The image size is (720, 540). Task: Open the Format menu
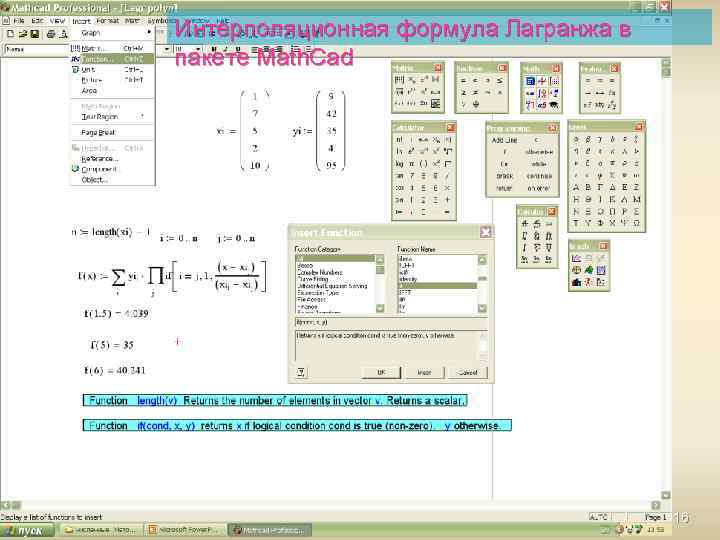click(x=107, y=21)
